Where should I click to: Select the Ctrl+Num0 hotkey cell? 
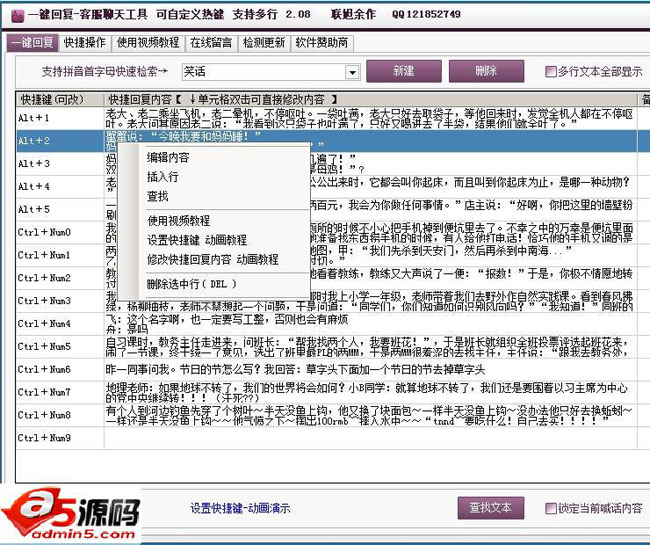point(60,232)
